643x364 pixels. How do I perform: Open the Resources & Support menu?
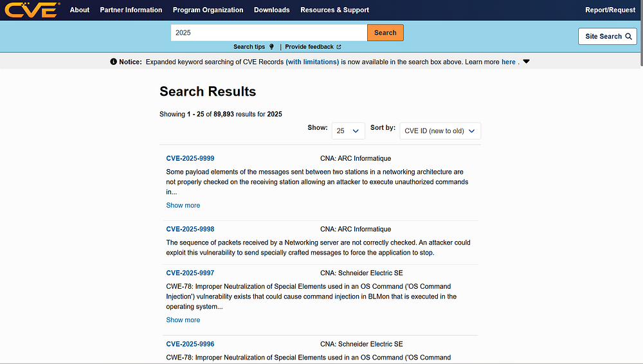coord(334,10)
